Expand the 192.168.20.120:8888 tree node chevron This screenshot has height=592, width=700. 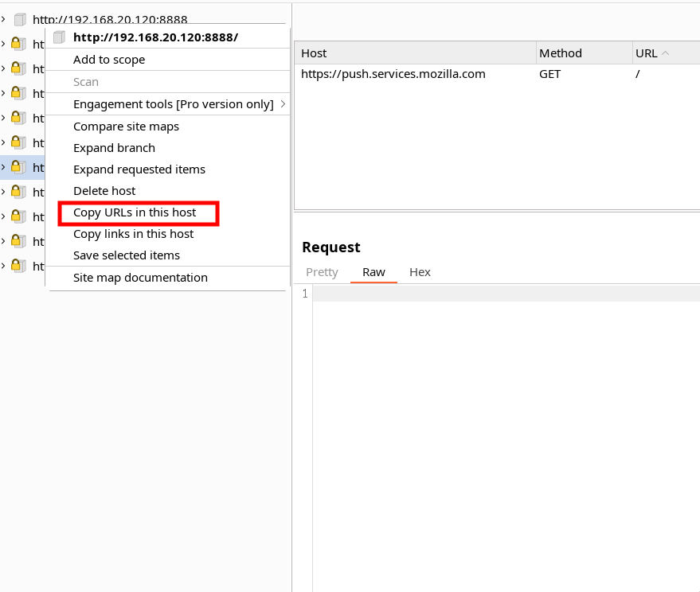(x=4, y=19)
